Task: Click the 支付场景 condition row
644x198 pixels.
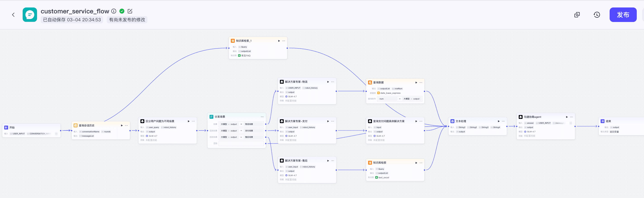Action: (x=241, y=131)
